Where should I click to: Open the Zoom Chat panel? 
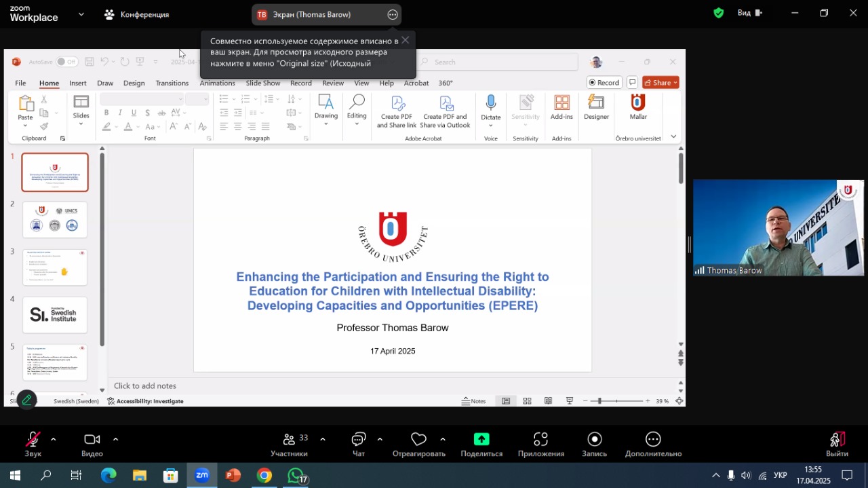[x=359, y=445]
